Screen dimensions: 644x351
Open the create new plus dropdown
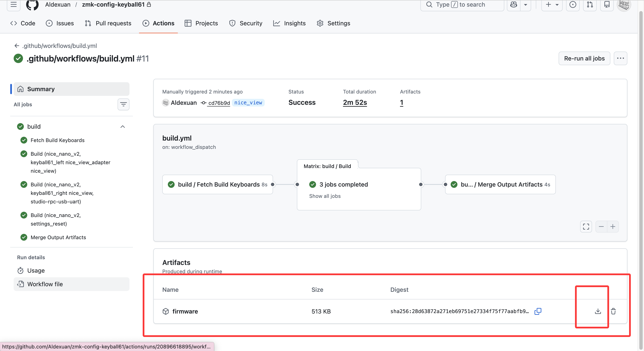552,4
